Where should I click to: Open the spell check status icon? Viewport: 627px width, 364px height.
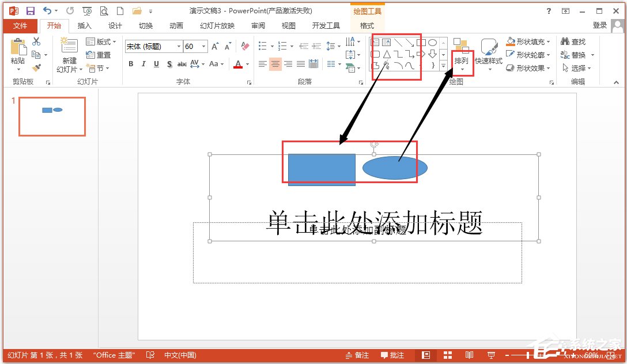[150, 355]
